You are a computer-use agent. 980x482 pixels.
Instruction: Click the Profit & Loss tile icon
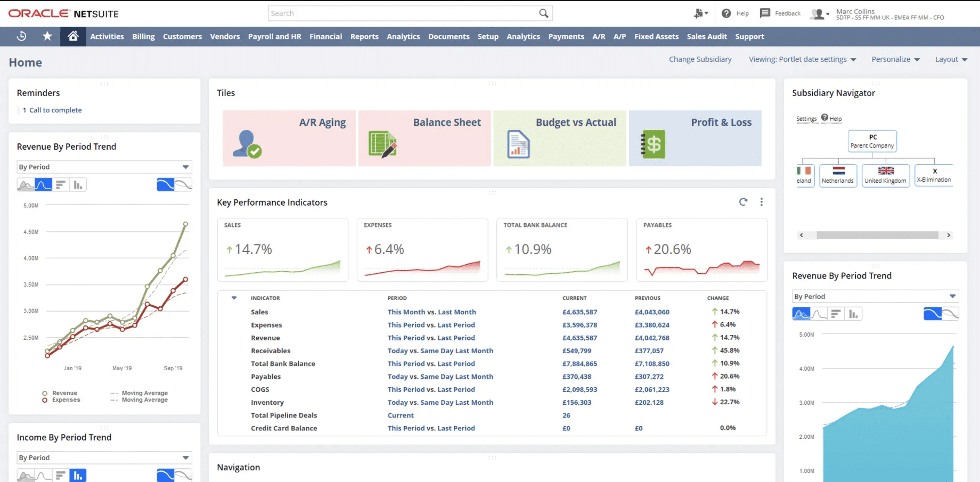653,144
